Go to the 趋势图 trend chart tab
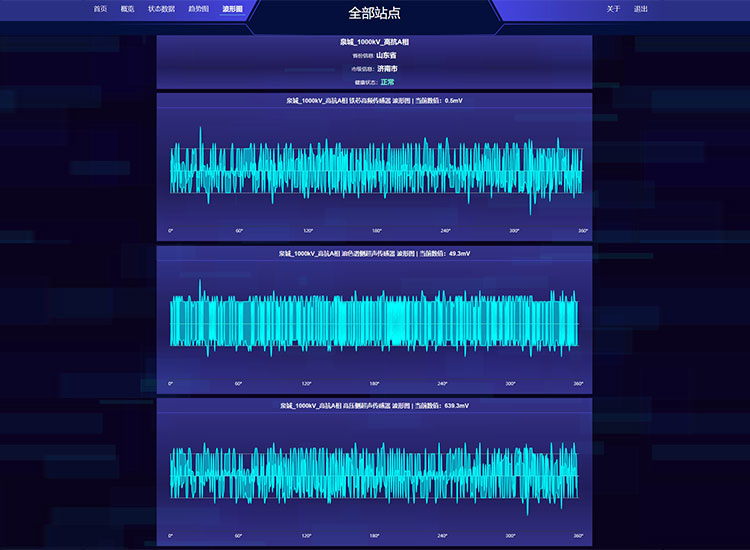Screen dimensions: 750x550 [198, 9]
